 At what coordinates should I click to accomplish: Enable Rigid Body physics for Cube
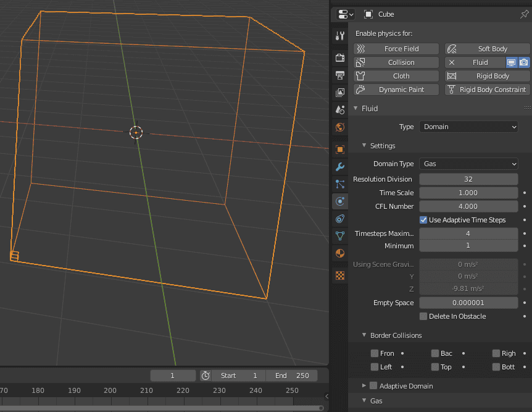486,75
